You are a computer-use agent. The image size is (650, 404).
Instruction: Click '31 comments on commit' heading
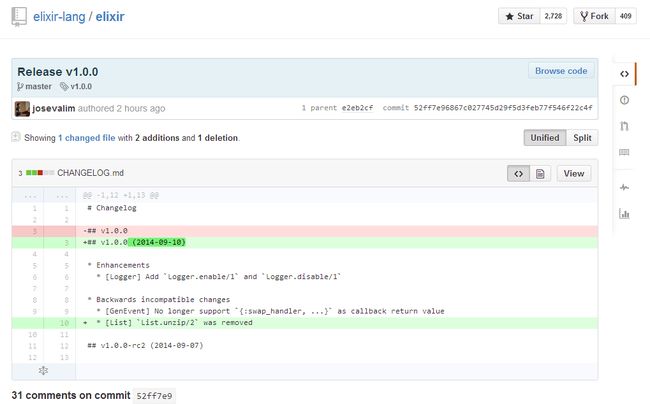71,395
